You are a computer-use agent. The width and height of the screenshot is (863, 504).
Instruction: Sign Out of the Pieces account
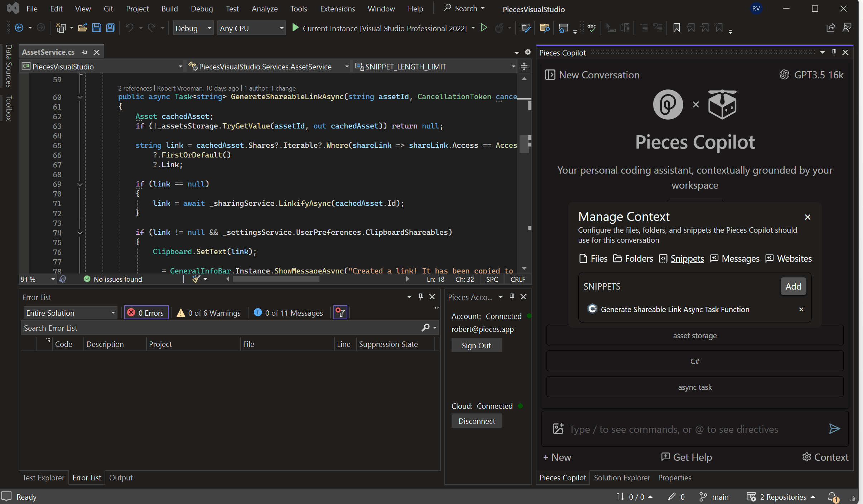tap(476, 345)
